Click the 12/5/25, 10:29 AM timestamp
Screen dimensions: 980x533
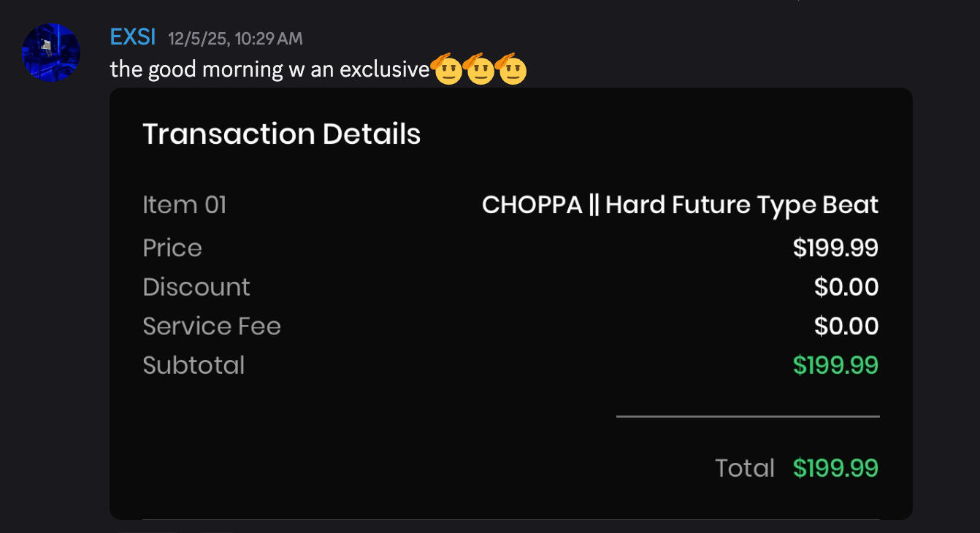[x=235, y=38]
